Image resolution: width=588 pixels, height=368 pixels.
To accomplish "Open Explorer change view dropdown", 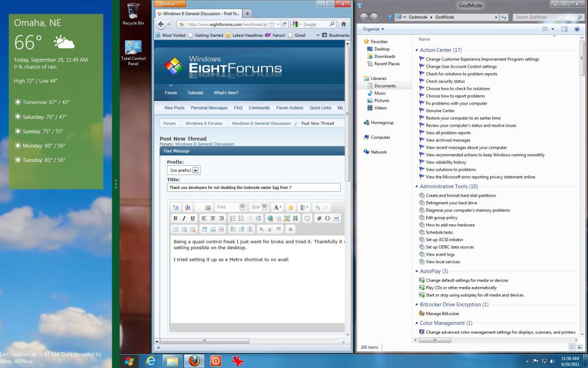I will coord(553,29).
